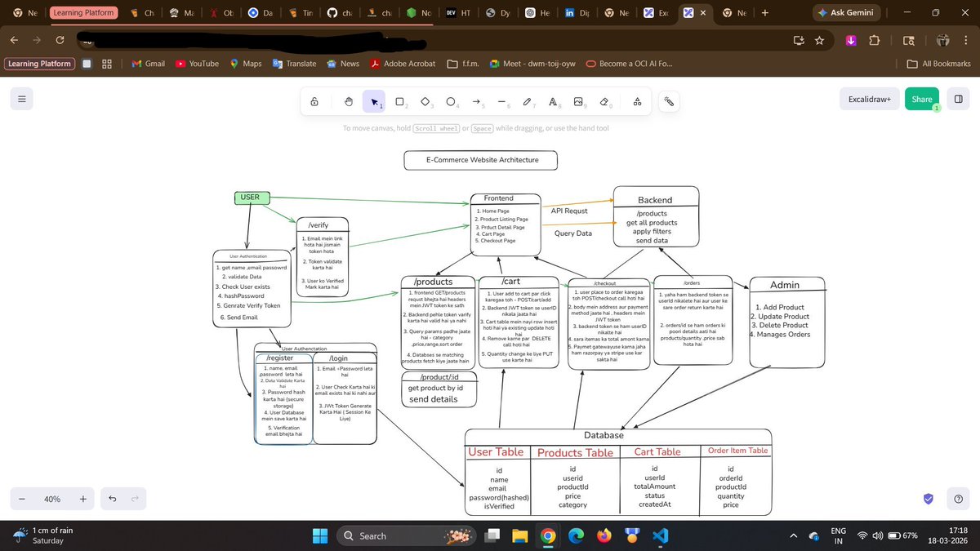Open the more tools shapes menu

pyautogui.click(x=637, y=102)
